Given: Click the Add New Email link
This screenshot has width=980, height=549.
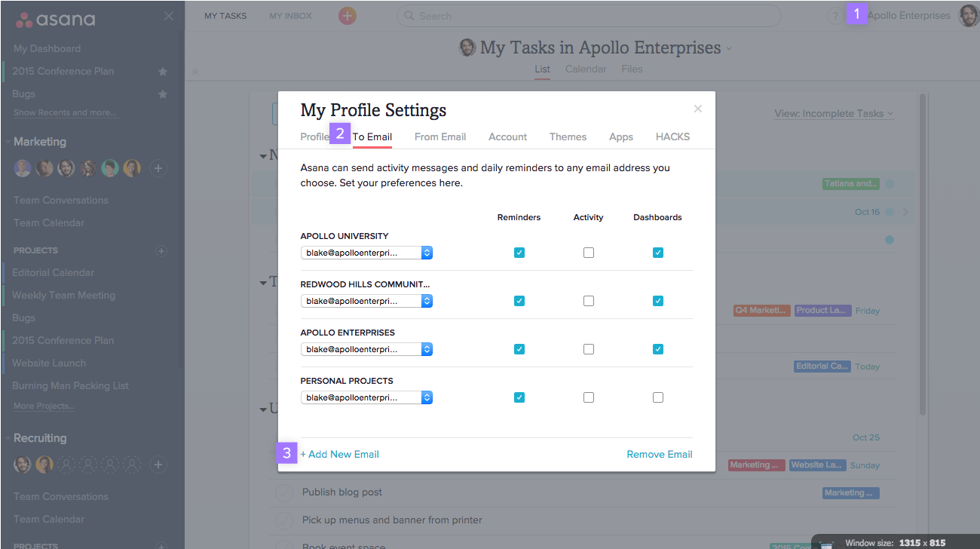Looking at the screenshot, I should (x=340, y=453).
